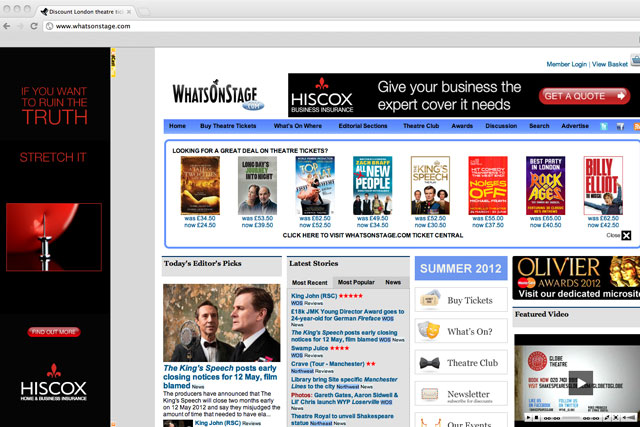The height and width of the screenshot is (427, 640).
Task: Open the King's Speech early closing headline
Action: click(220, 377)
